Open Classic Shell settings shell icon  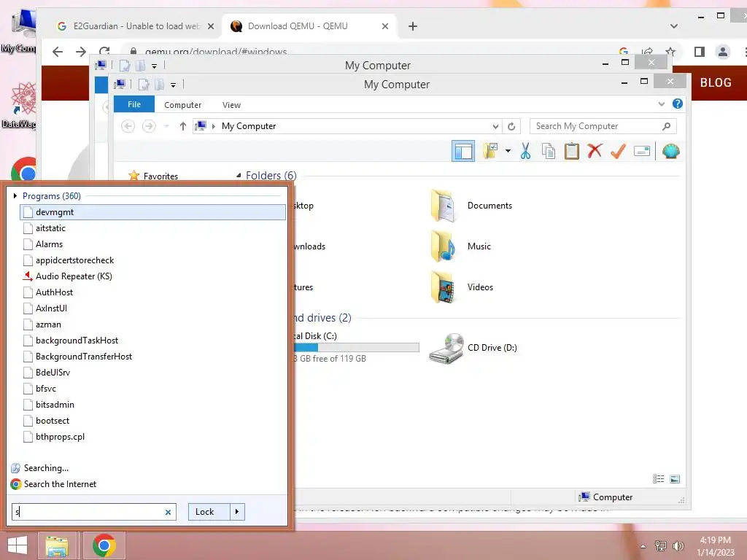point(671,152)
